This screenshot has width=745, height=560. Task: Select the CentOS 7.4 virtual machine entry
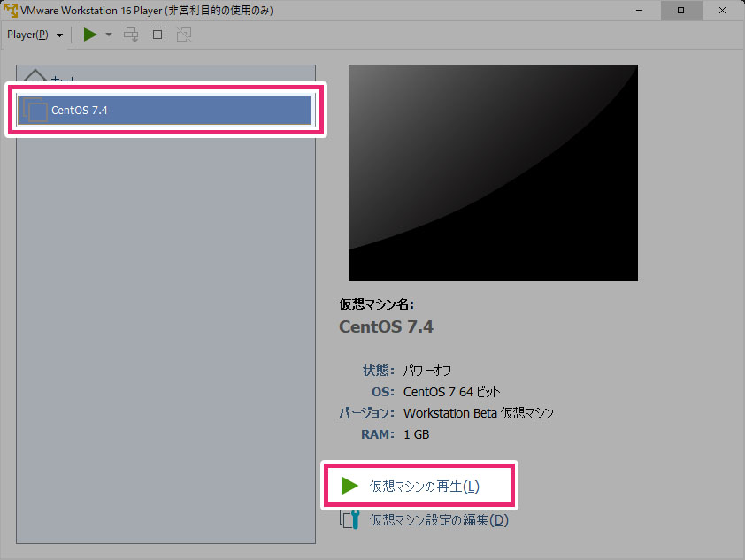(165, 111)
